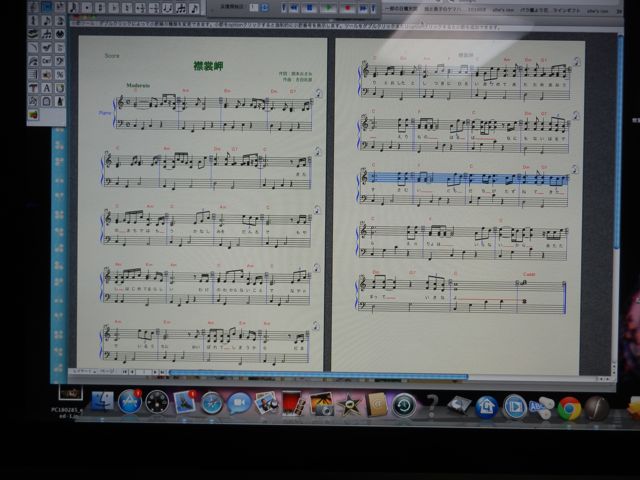This screenshot has width=640, height=480.
Task: Click the blue Stop button in playback controls
Action: tap(309, 7)
